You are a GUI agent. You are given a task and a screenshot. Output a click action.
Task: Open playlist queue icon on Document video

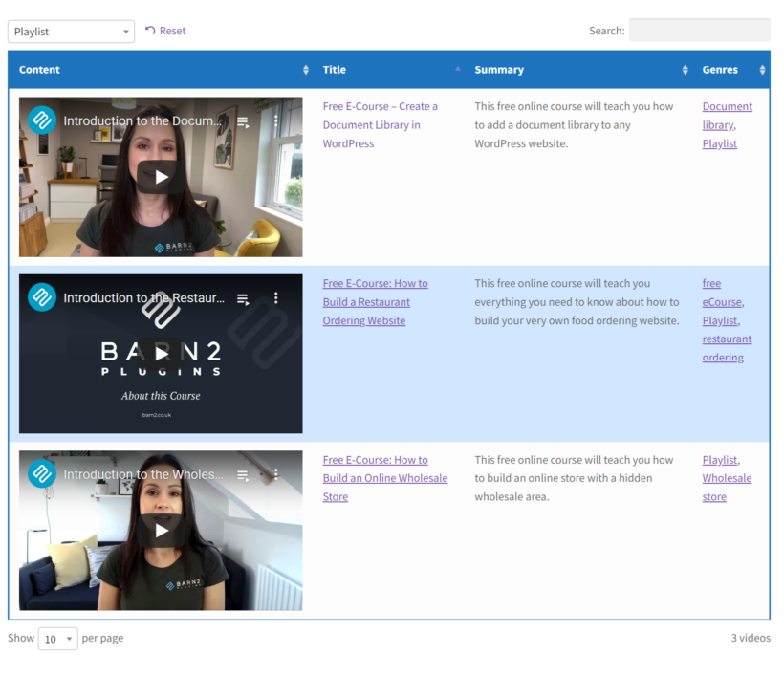coord(244,122)
